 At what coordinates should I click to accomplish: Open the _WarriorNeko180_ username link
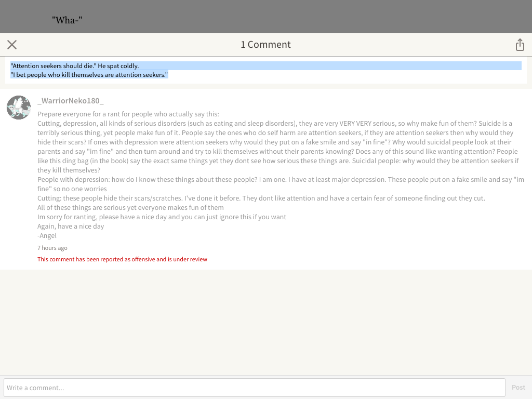[x=71, y=101]
